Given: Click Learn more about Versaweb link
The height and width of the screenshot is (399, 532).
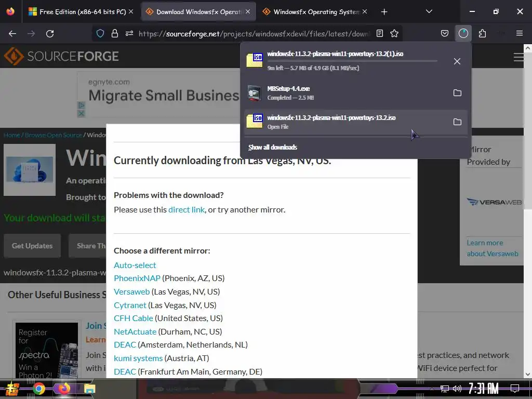Looking at the screenshot, I should (x=493, y=248).
